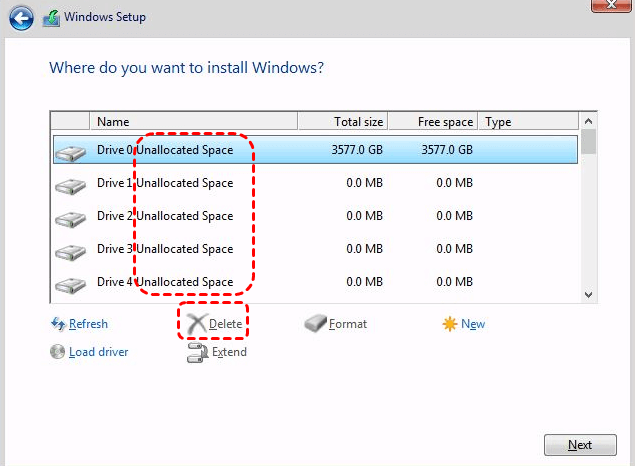This screenshot has width=635, height=466.
Task: Click the Load driver disc icon
Action: [57, 352]
